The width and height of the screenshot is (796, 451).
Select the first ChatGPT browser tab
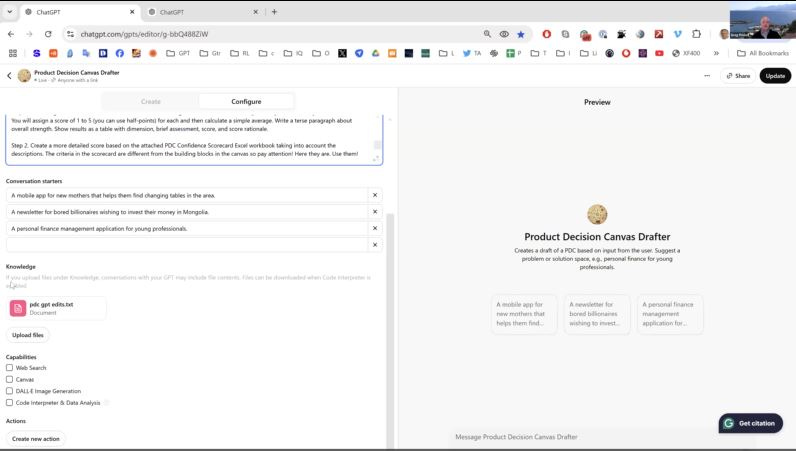pos(79,12)
